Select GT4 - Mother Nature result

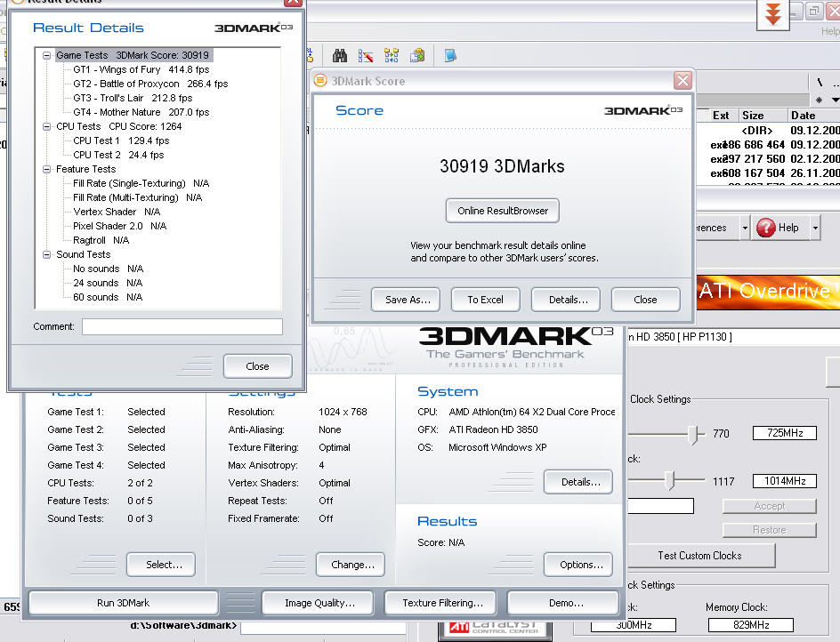(x=141, y=112)
